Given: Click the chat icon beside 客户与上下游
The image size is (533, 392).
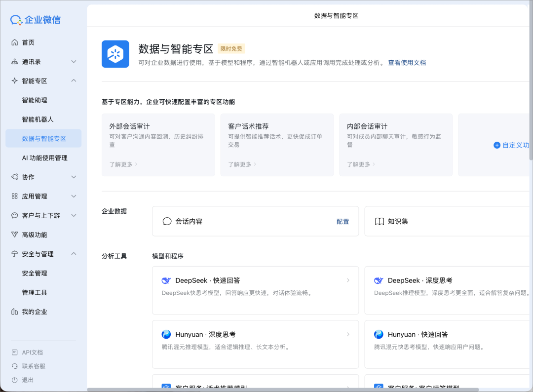Looking at the screenshot, I should click(x=15, y=216).
